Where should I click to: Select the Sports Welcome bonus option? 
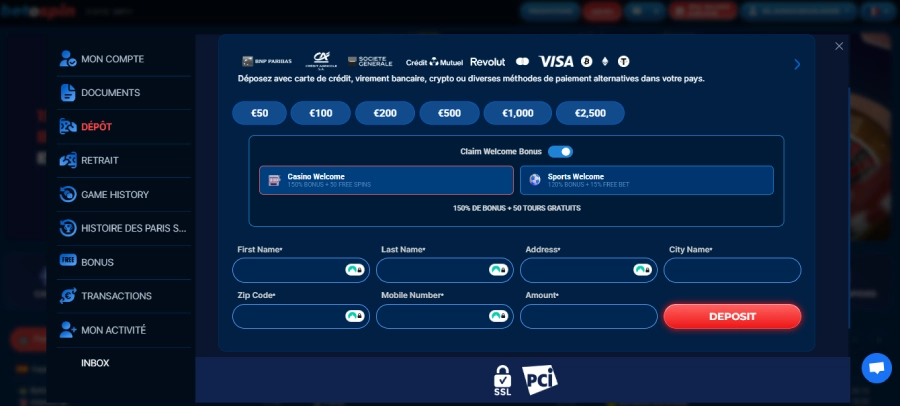[x=646, y=180]
